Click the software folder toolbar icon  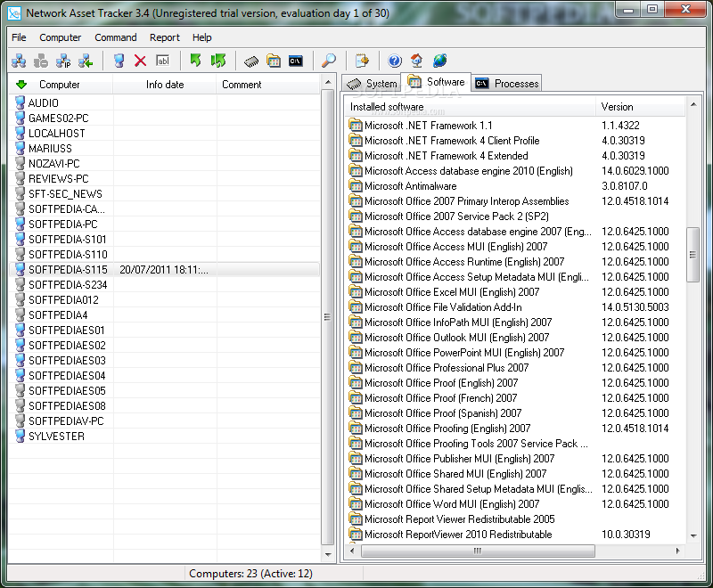(274, 61)
